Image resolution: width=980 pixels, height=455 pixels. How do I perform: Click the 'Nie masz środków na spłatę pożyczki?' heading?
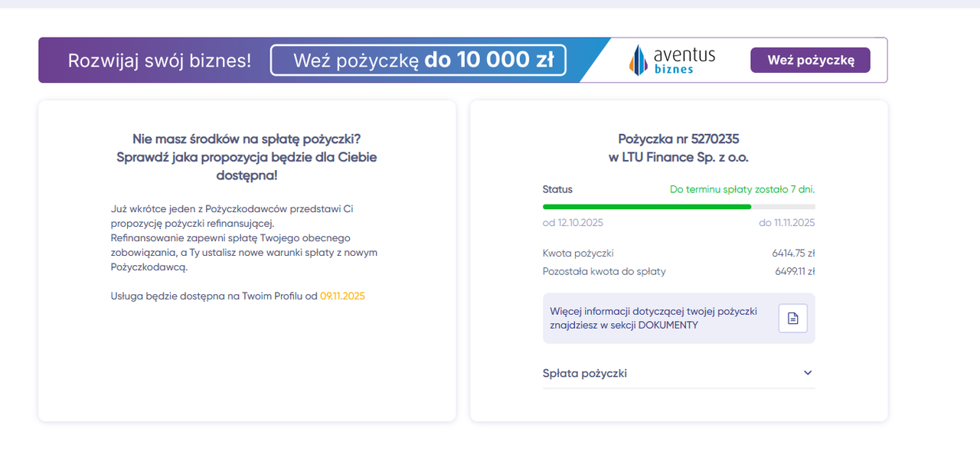coord(247,139)
